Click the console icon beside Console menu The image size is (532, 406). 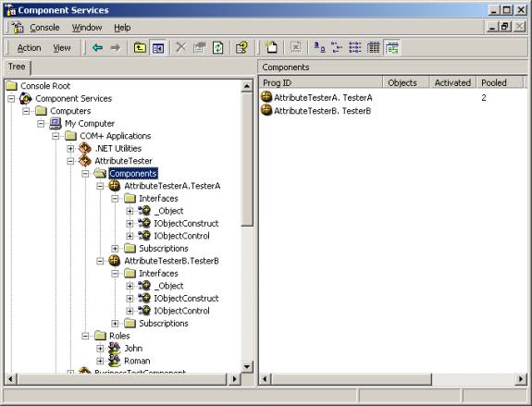pos(18,28)
